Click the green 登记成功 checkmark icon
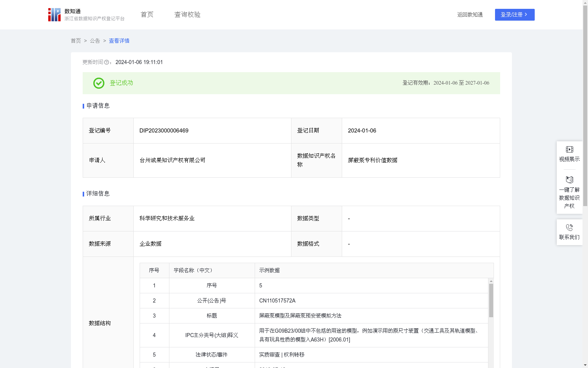Screen dimensions: 588x368 pyautogui.click(x=99, y=83)
